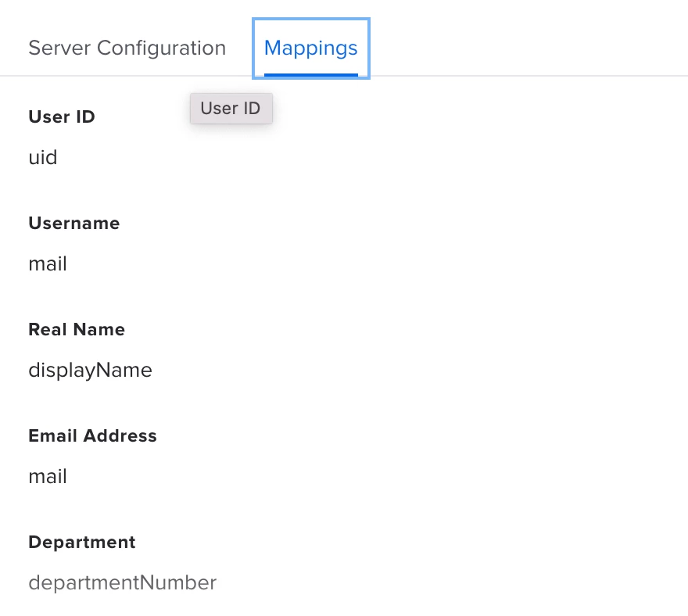Click the departmentNumber value

pyautogui.click(x=123, y=582)
